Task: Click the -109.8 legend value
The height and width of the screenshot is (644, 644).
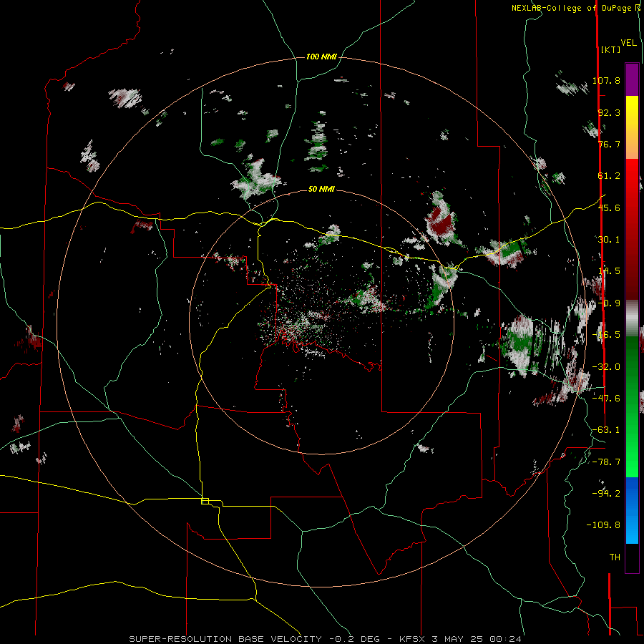Action: (x=603, y=525)
